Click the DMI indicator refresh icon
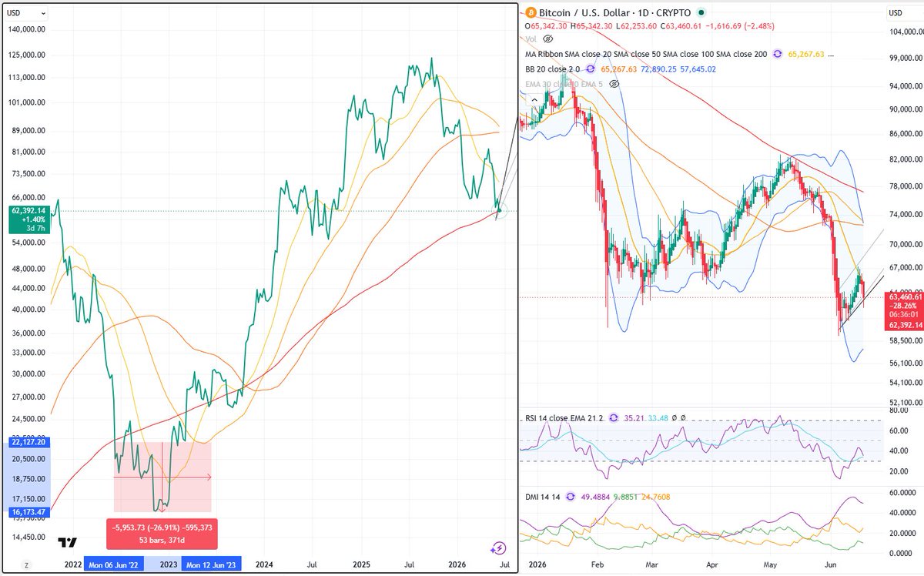The width and height of the screenshot is (924, 576). click(x=569, y=497)
